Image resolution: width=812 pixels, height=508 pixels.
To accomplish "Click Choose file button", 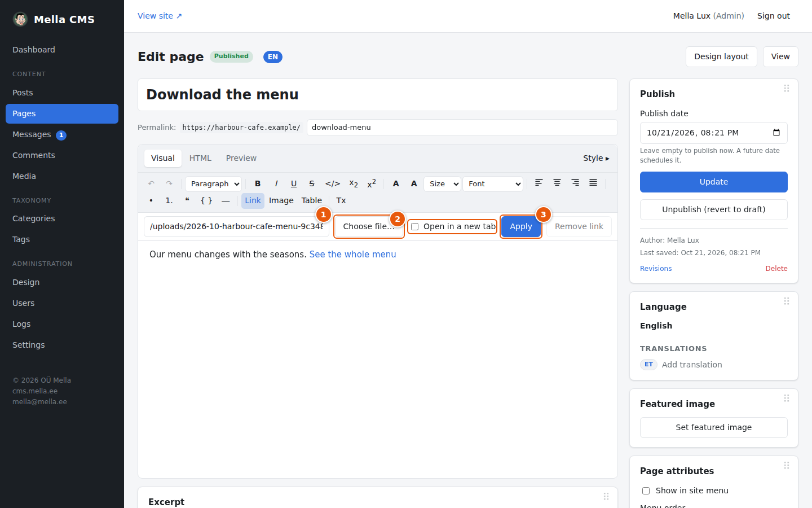I will (369, 226).
